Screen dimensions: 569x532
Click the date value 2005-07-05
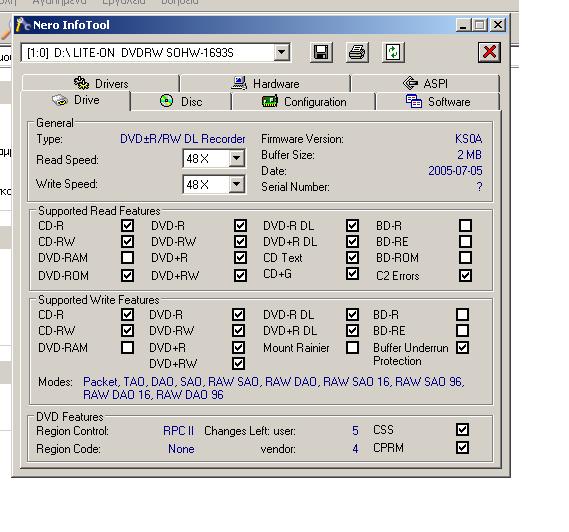pyautogui.click(x=455, y=171)
